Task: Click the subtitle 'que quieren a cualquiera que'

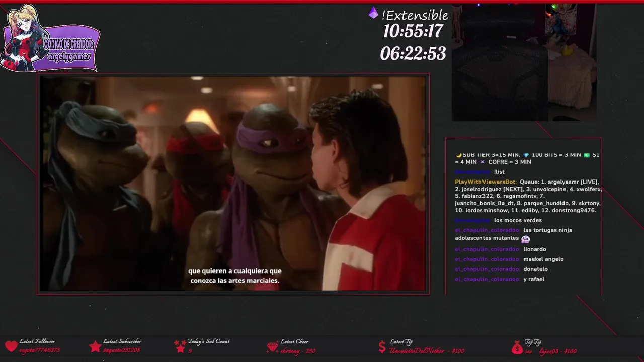Action: click(x=235, y=271)
